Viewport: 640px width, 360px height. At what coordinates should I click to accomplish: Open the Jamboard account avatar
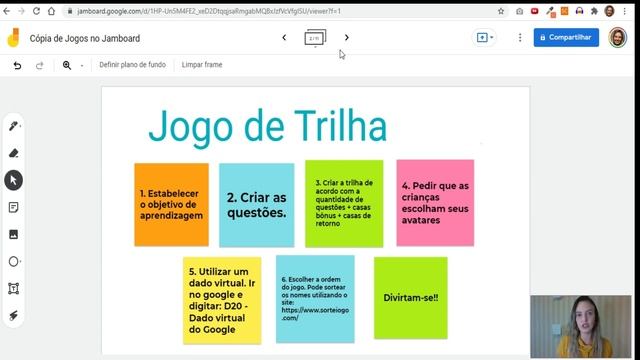coord(618,38)
